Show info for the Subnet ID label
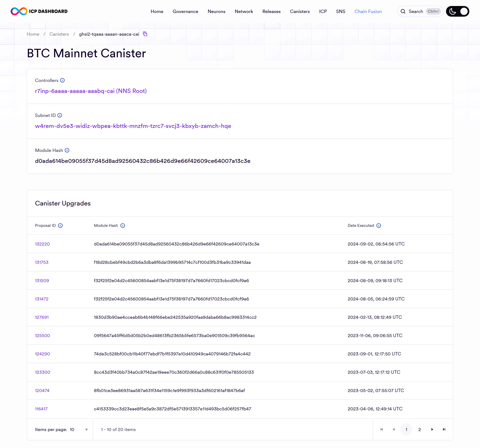 tap(60, 115)
